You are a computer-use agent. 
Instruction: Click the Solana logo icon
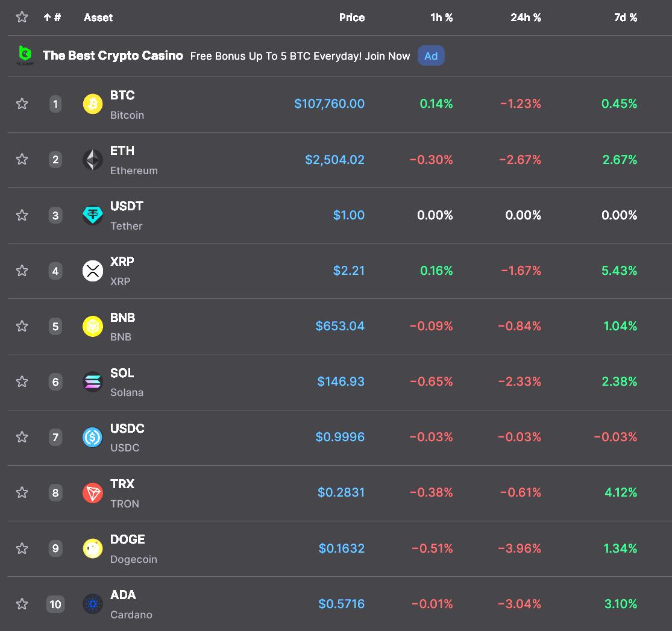93,382
